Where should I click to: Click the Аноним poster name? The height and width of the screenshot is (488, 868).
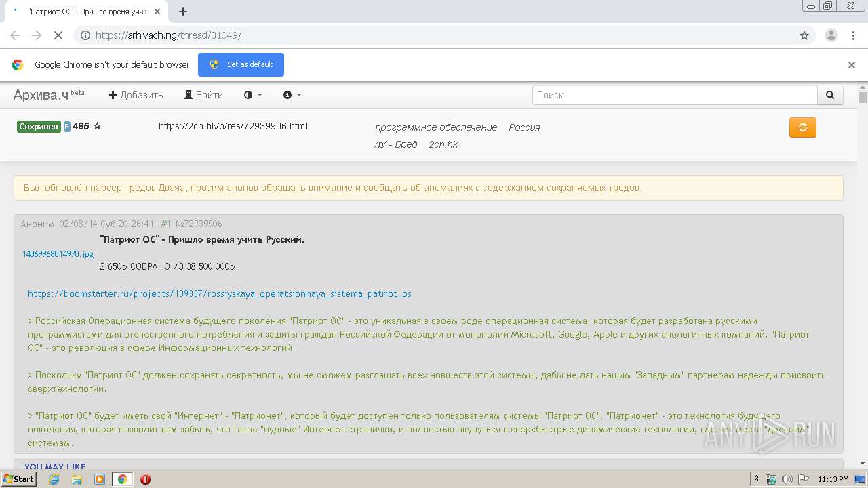tap(37, 224)
